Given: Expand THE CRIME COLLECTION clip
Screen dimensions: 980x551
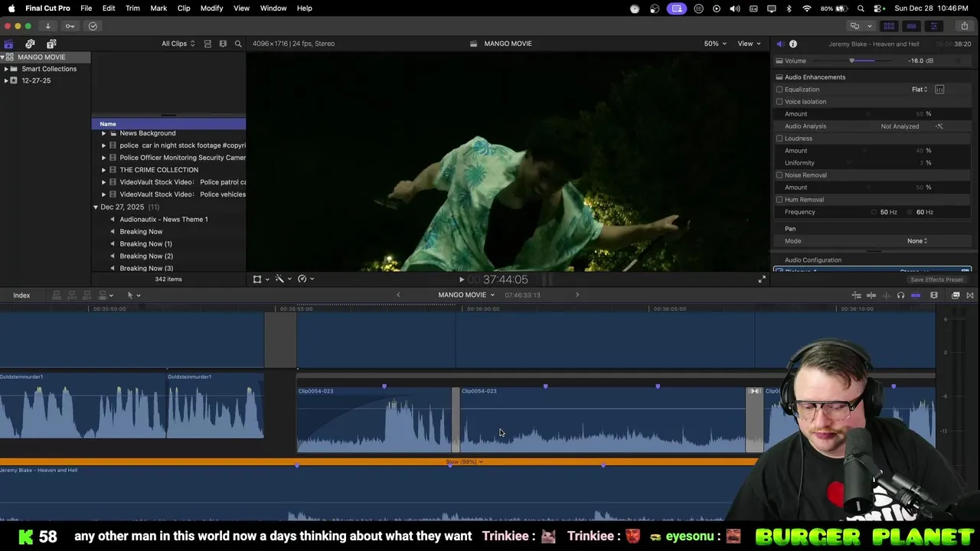Looking at the screenshot, I should 104,170.
